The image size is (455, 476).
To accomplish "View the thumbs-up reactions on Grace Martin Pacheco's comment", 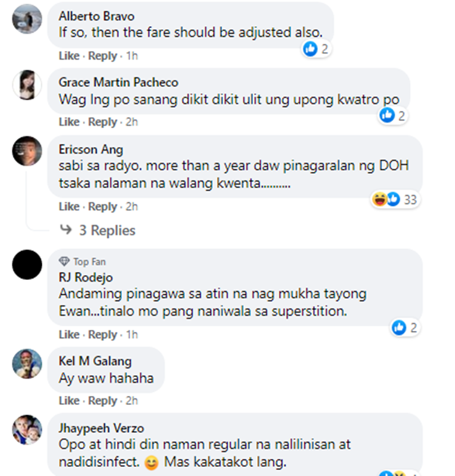I will [393, 115].
